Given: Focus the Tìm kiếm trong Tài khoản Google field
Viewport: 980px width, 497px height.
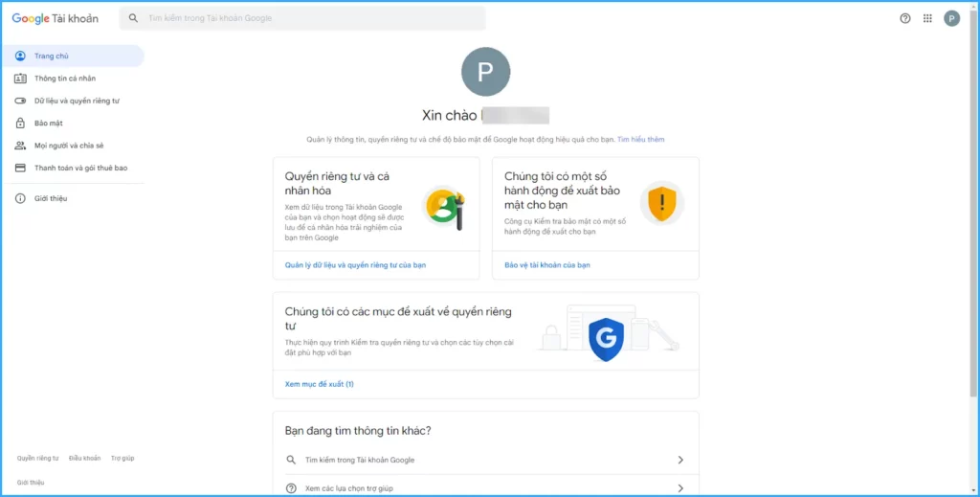Looking at the screenshot, I should [302, 18].
